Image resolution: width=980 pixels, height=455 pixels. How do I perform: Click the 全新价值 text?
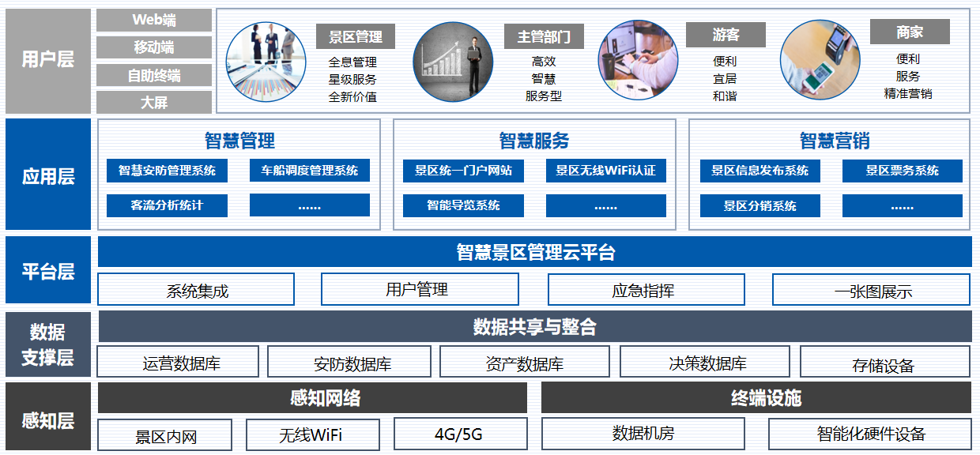[352, 96]
